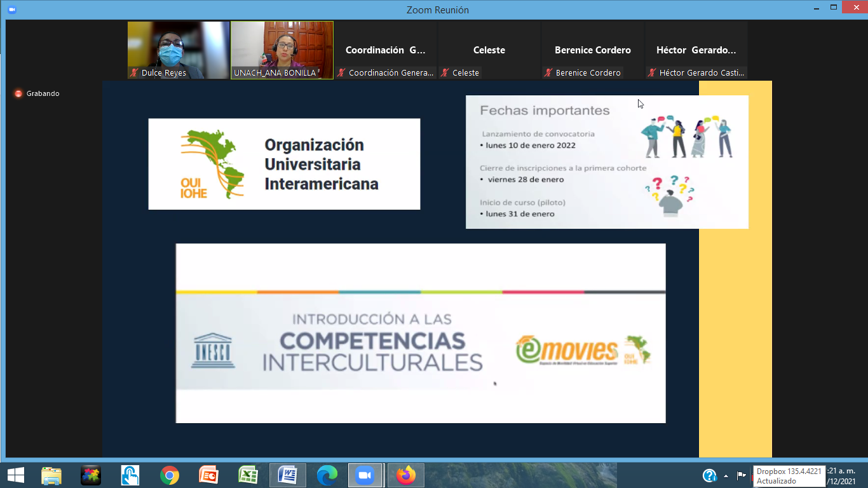Open the blue touch-hand app in taskbar

point(130,475)
